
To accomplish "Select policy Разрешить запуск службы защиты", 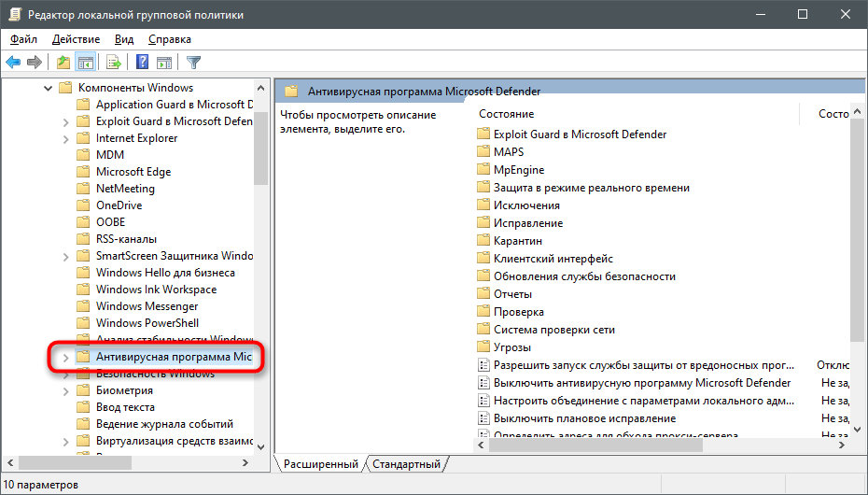I will tap(636, 365).
